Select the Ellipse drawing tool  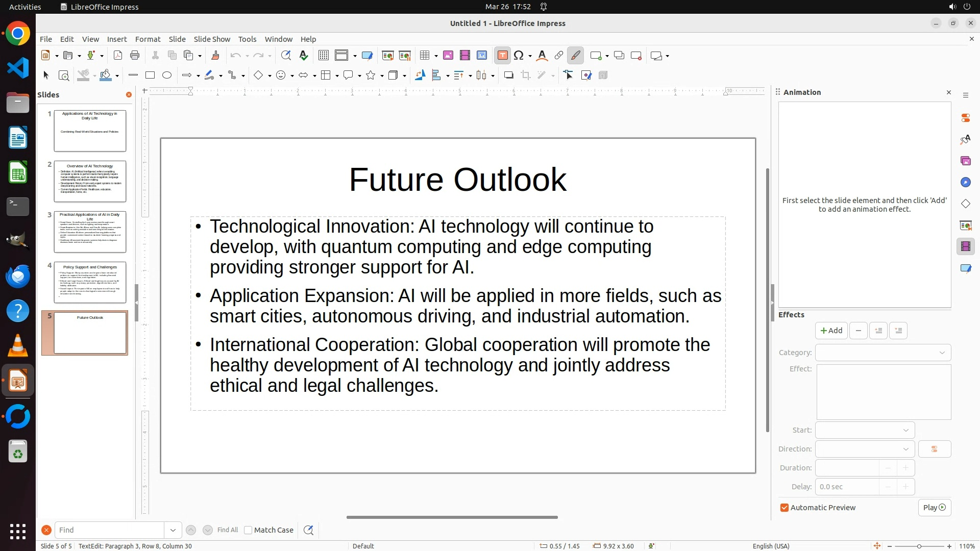(167, 76)
